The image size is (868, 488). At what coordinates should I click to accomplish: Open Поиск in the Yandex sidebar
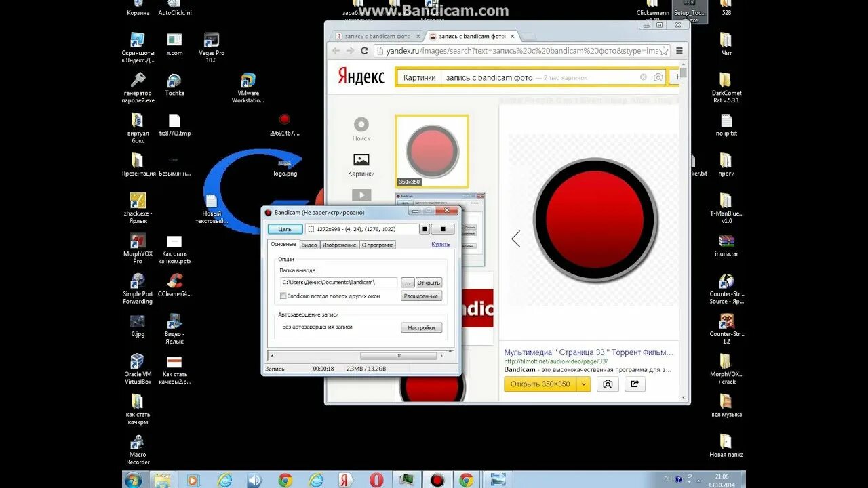[361, 129]
